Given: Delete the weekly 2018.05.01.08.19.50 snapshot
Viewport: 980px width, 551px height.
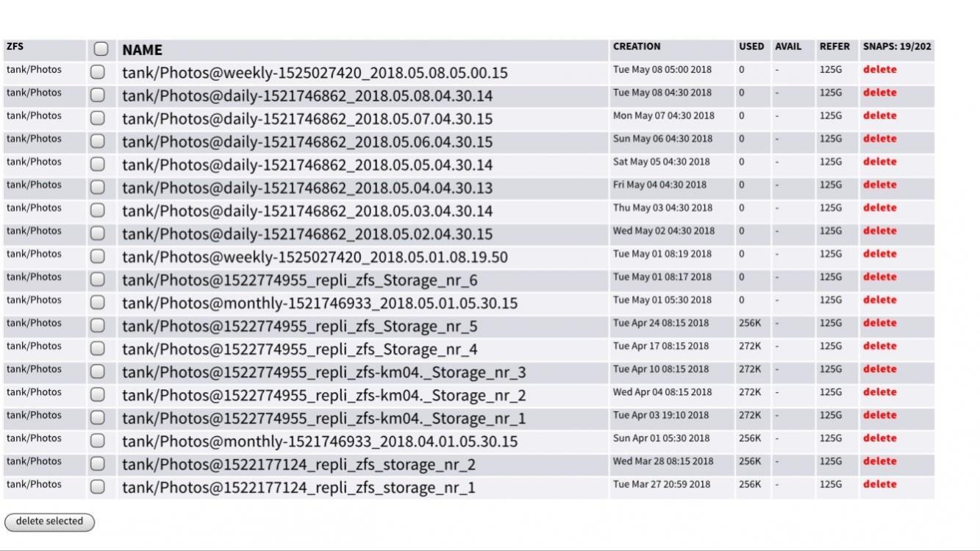Looking at the screenshot, I should point(879,254).
